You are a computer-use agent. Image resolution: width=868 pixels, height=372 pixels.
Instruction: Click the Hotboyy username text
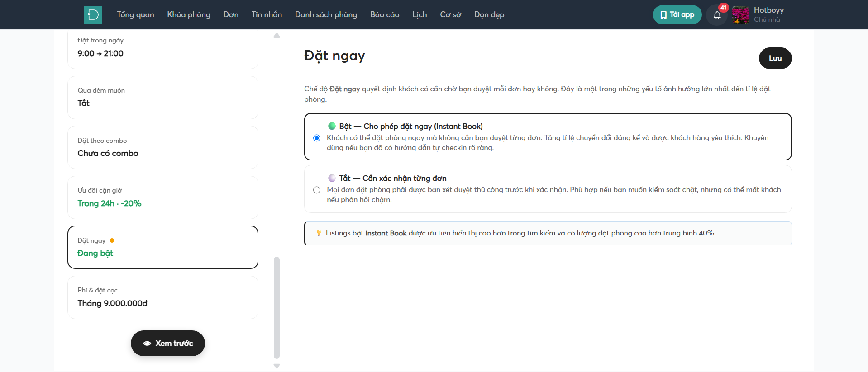[768, 10]
